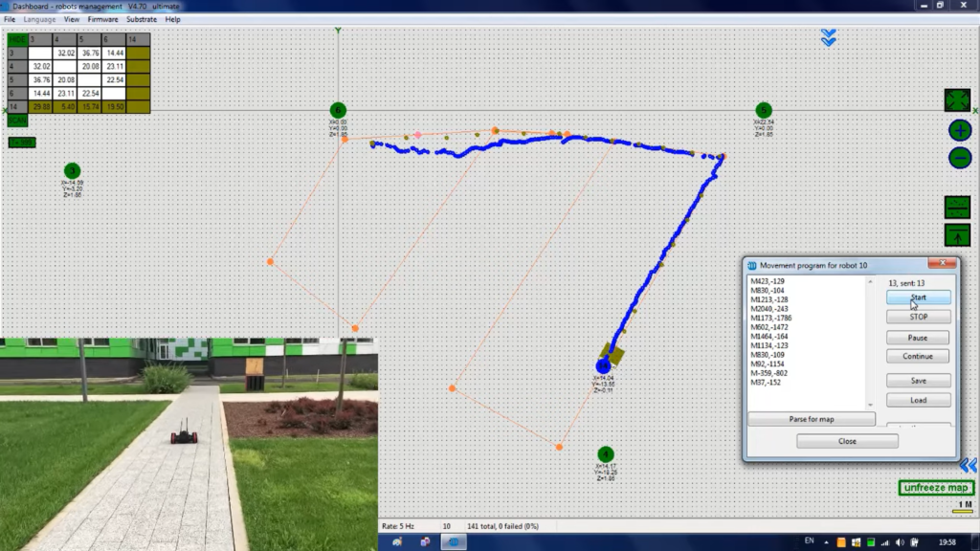
Task: Open the Substrate menu
Action: click(142, 19)
